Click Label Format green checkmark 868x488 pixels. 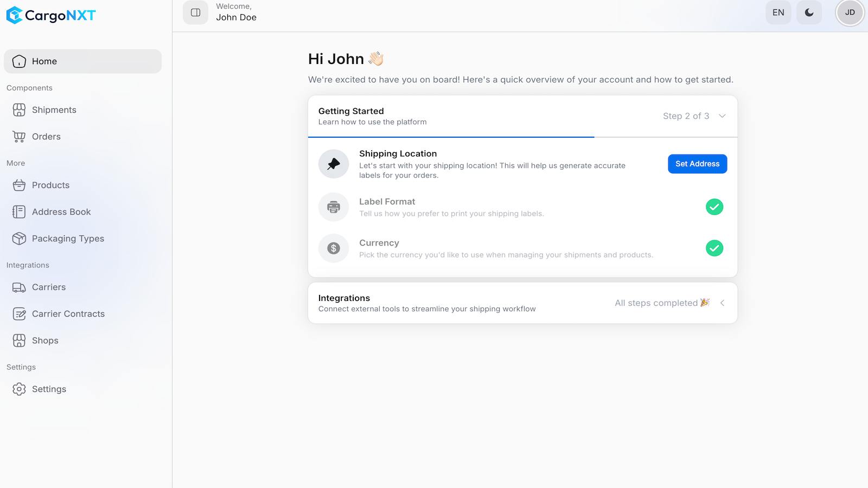point(714,207)
